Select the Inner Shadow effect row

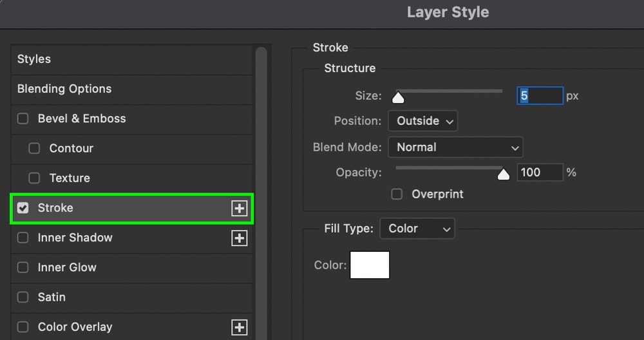click(131, 238)
